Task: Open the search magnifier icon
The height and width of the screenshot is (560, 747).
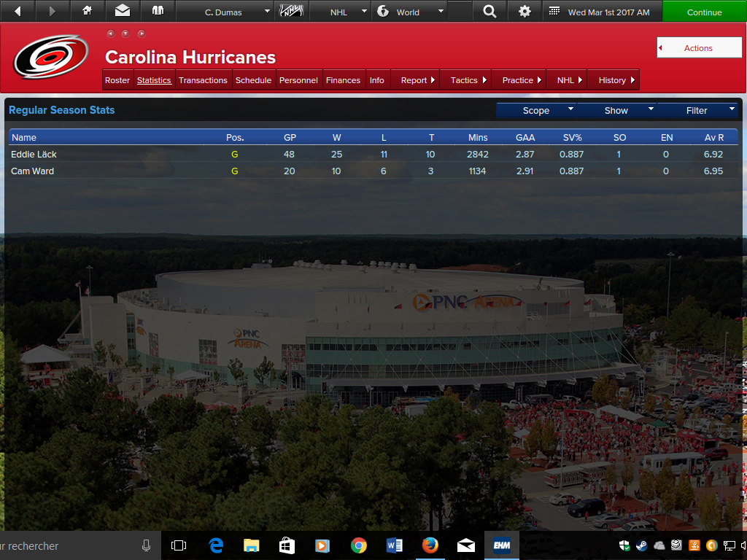Action: point(489,11)
